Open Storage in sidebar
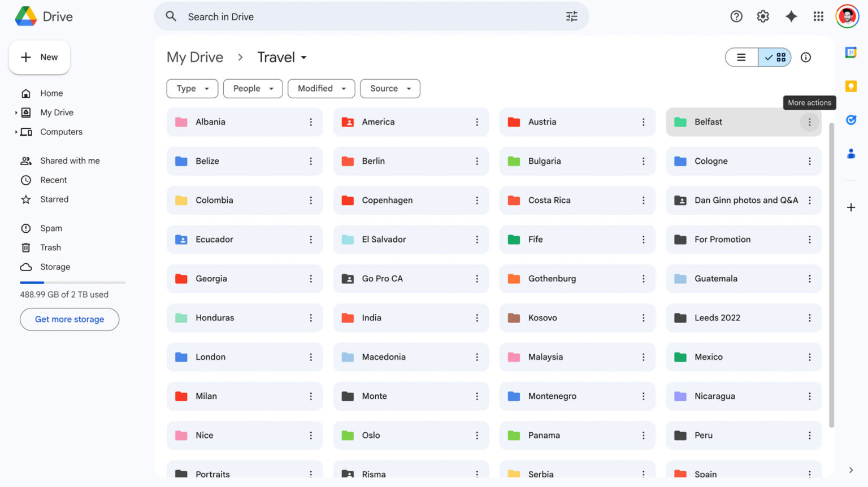Screen dimensions: 868x487 pos(55,267)
